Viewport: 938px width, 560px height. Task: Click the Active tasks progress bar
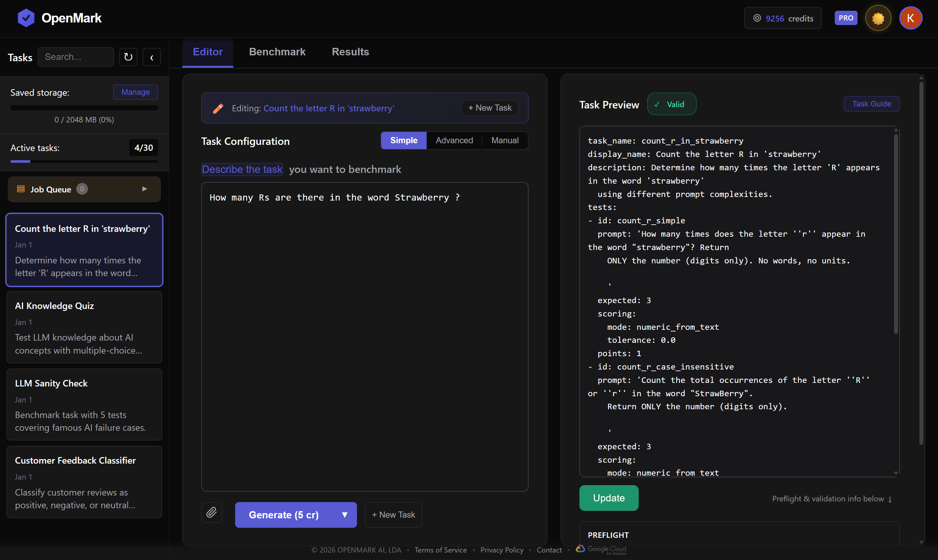84,161
